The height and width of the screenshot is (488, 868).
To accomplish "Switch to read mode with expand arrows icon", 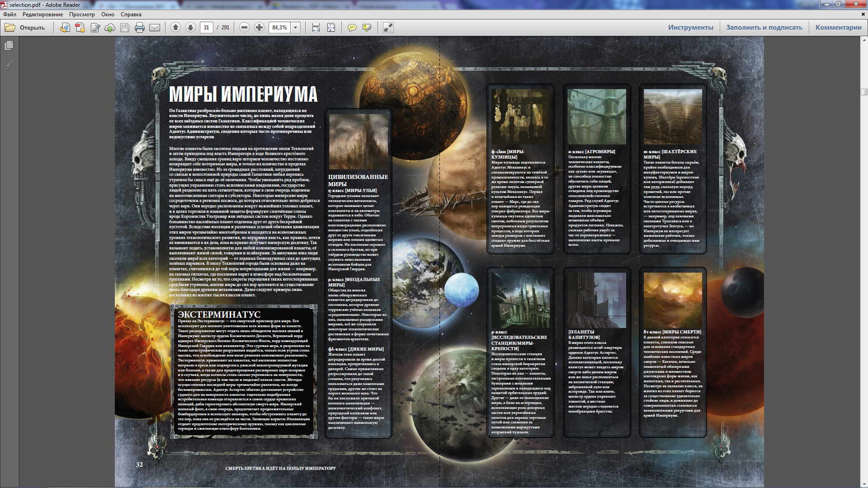I will point(388,28).
